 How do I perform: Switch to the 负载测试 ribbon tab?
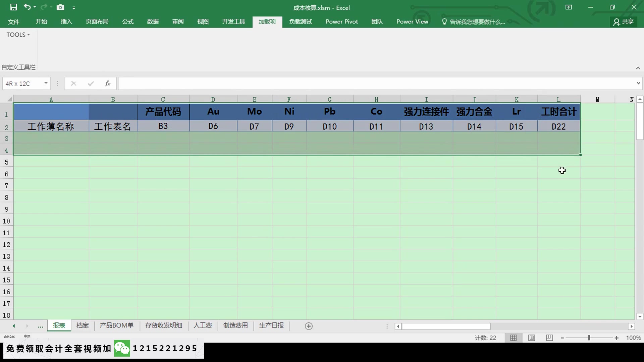(x=301, y=21)
